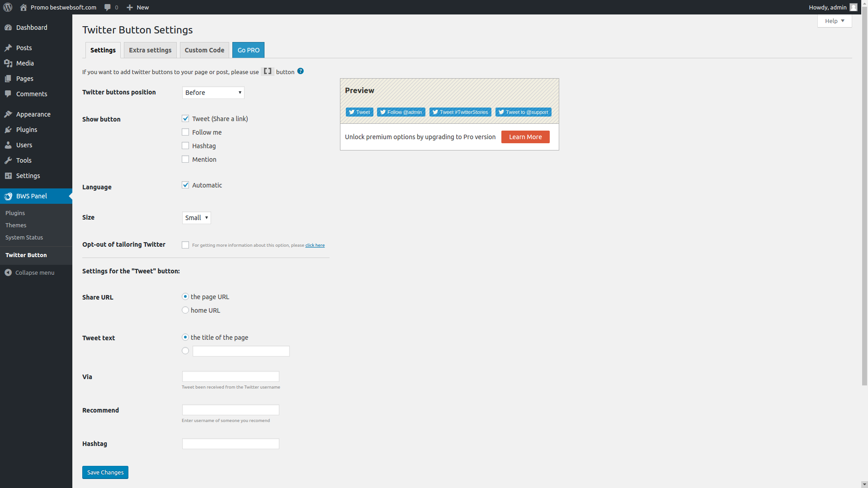Click the blue question mark help icon

pyautogui.click(x=301, y=71)
